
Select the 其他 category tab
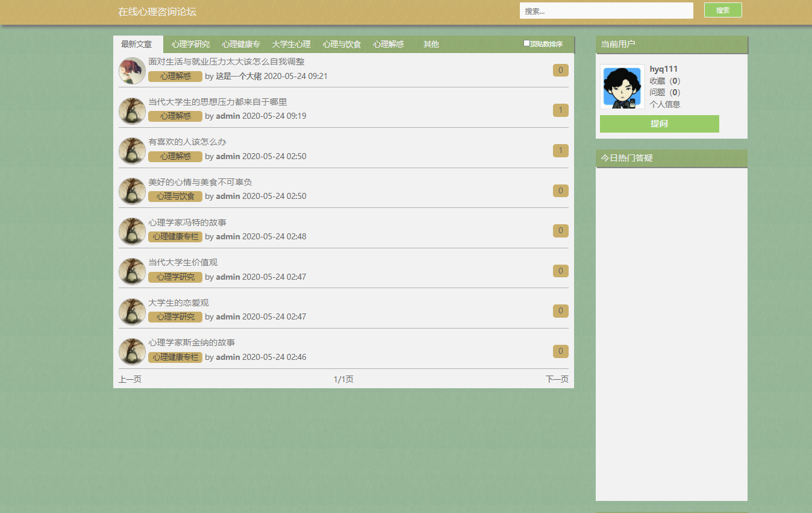tap(431, 43)
